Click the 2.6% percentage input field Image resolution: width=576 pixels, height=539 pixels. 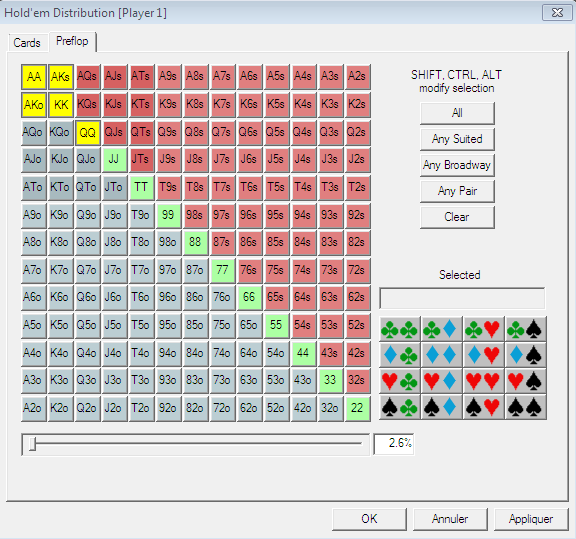click(394, 443)
